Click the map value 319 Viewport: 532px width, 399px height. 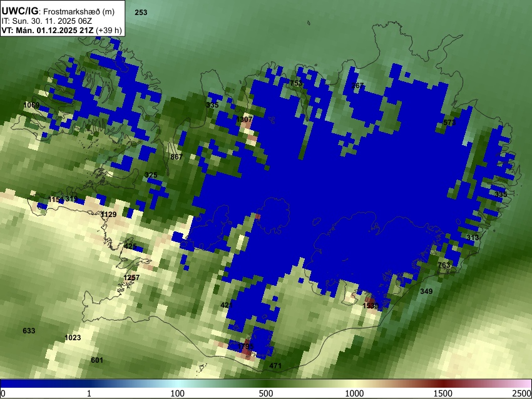pos(71,199)
